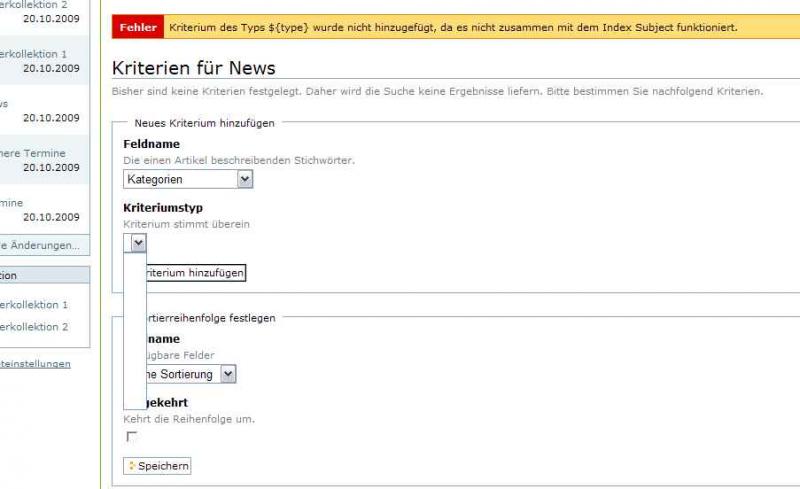Select Kollektion 1 in lower navigation box
This screenshot has width=800, height=489.
click(35, 304)
